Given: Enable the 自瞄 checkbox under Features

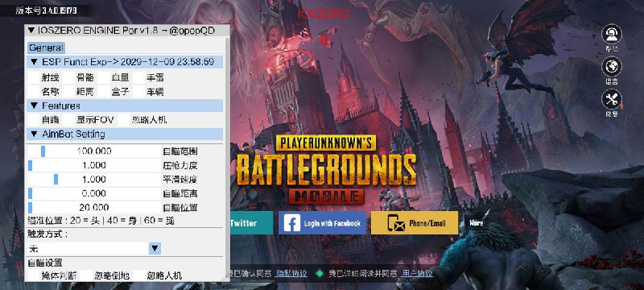Looking at the screenshot, I should point(34,120).
